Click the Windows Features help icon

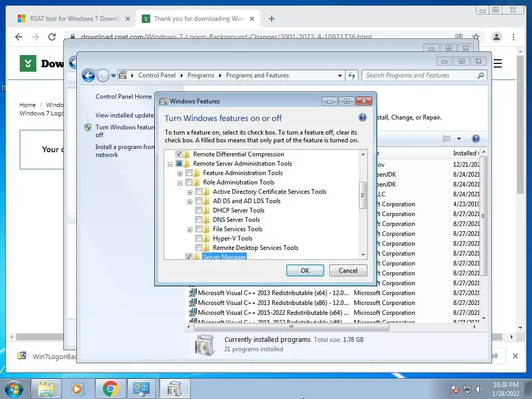pos(362,118)
